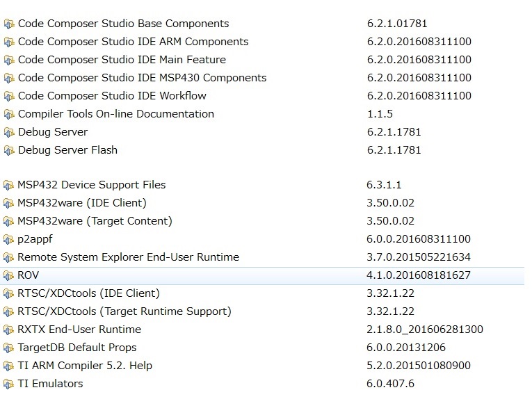This screenshot has height=406, width=532.
Task: Click the icon beside Code Composer Studio Base Components
Action: [x=8, y=24]
